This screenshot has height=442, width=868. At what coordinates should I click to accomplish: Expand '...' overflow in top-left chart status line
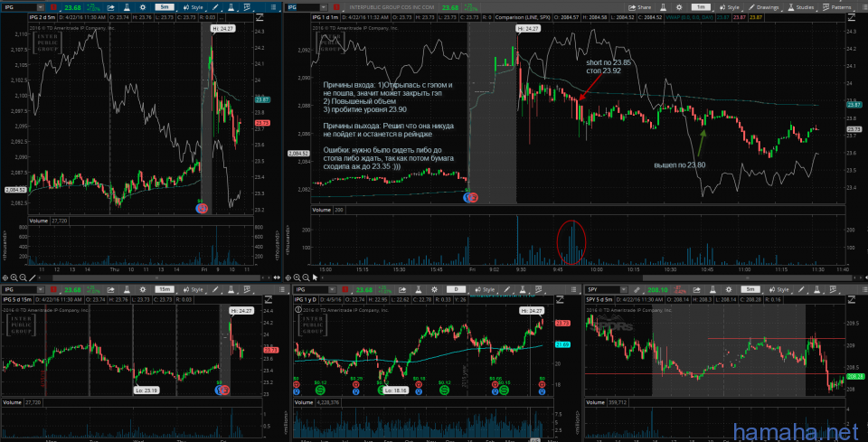point(222,18)
